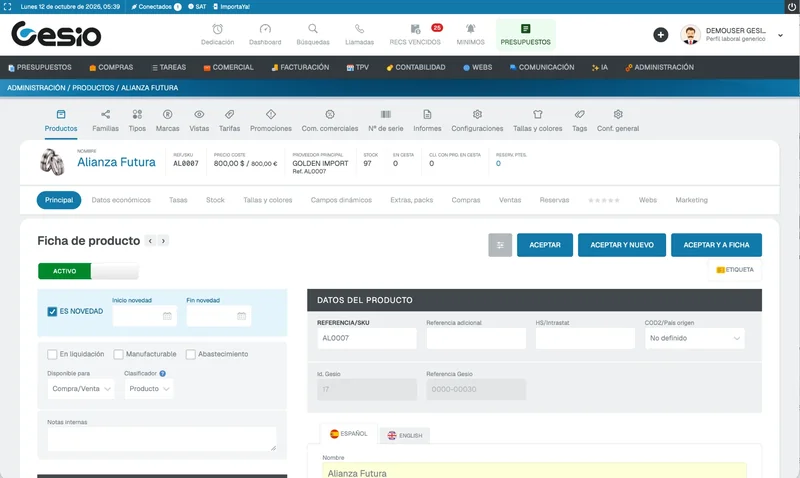
Task: Click the ETIQUETA button
Action: [735, 270]
